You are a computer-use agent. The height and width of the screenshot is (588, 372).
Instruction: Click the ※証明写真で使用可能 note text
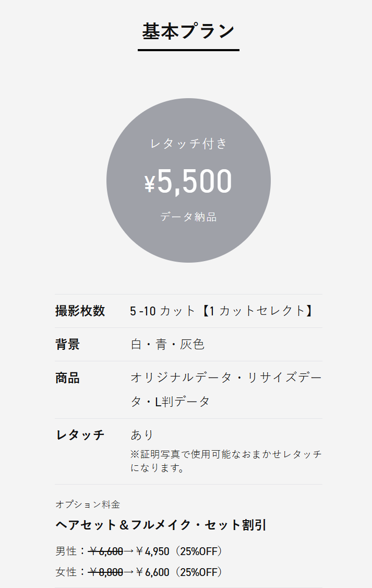[226, 461]
